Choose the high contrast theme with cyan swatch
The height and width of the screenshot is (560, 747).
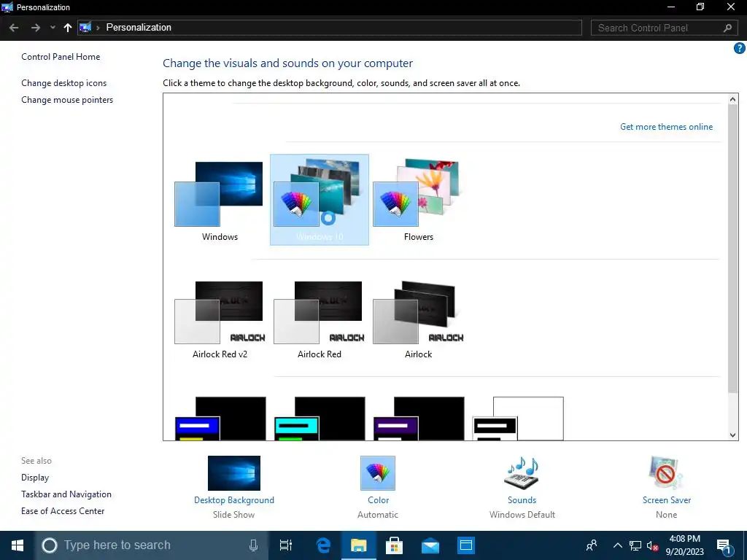tap(320, 418)
